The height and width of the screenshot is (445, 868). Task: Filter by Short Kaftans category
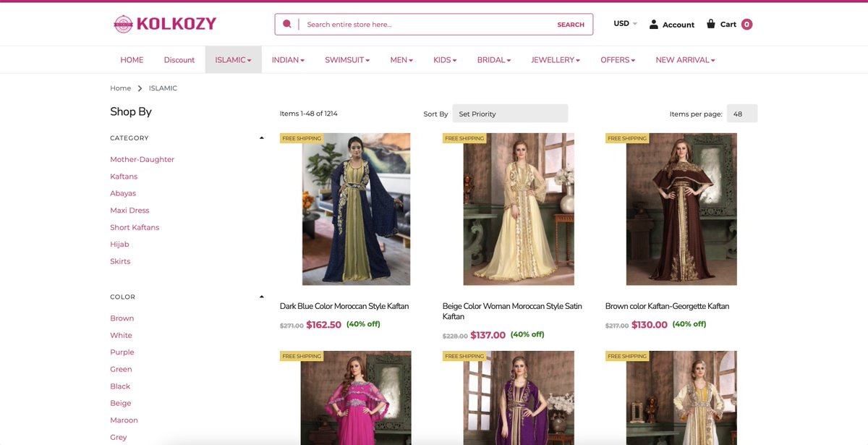[x=135, y=227]
